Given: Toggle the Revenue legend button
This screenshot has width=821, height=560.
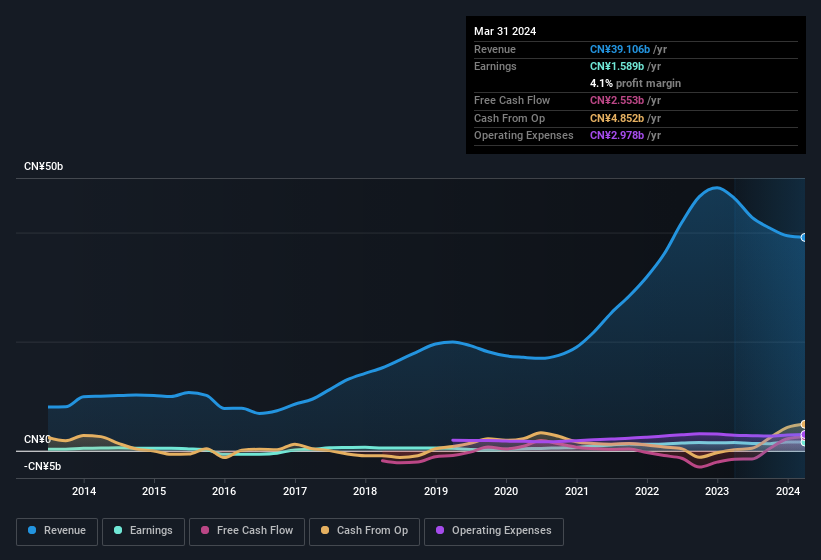Looking at the screenshot, I should tap(57, 531).
